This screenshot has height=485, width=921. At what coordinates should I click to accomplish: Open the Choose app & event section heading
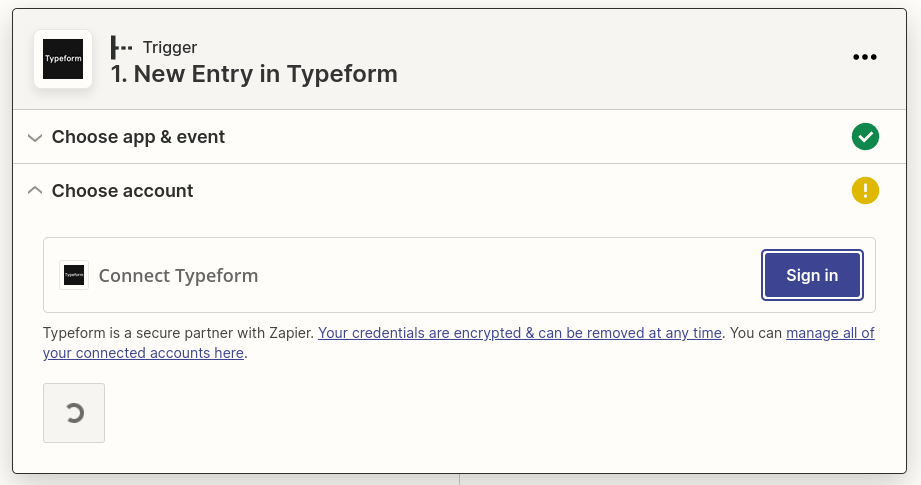138,137
